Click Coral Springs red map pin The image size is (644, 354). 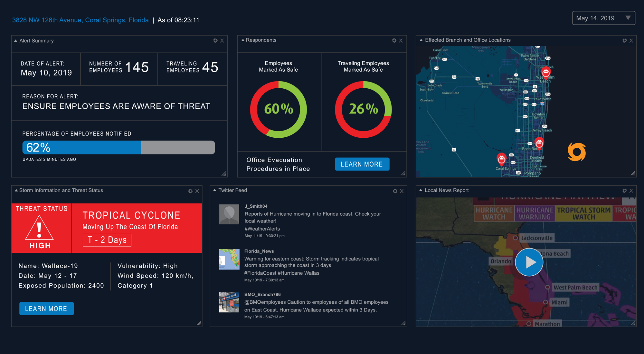[x=501, y=159]
